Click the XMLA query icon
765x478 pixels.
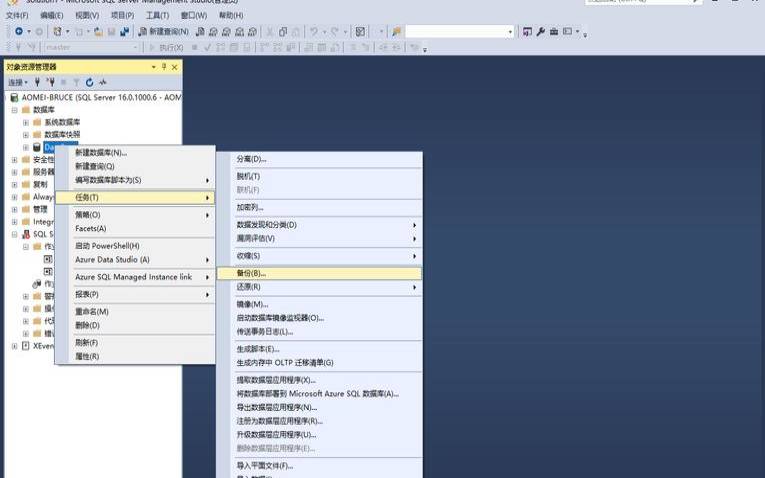point(240,31)
